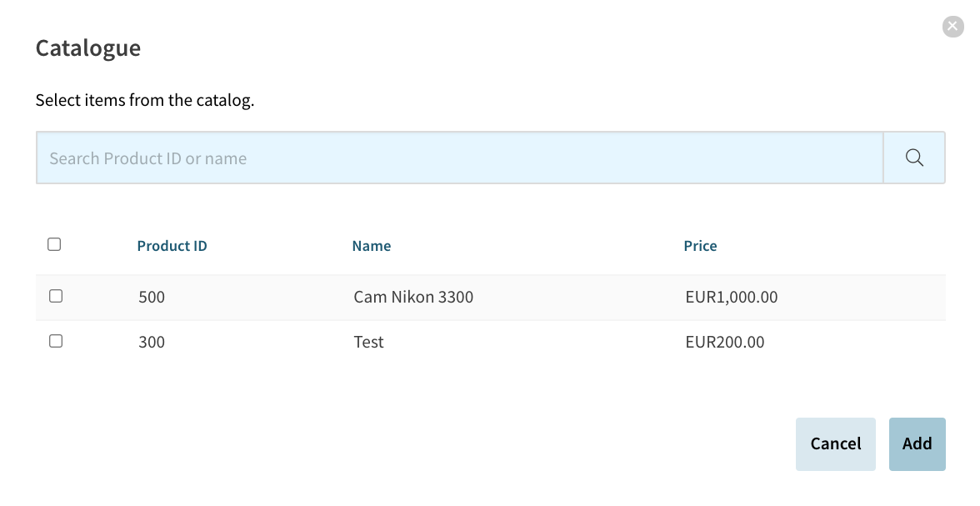Click the Add button

pos(917,444)
